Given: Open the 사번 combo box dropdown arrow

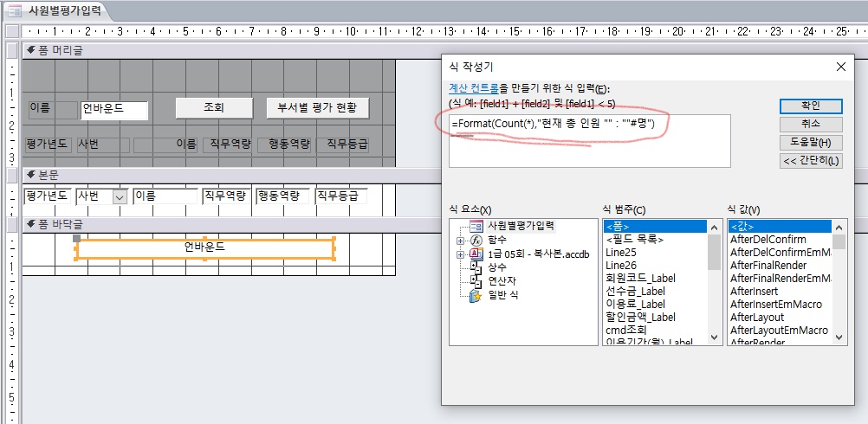Looking at the screenshot, I should click(120, 196).
